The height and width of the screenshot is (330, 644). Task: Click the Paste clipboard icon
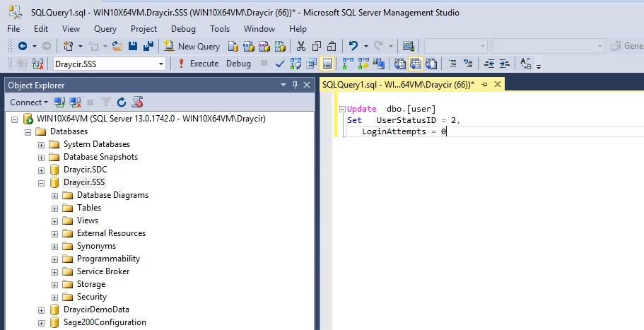[332, 47]
